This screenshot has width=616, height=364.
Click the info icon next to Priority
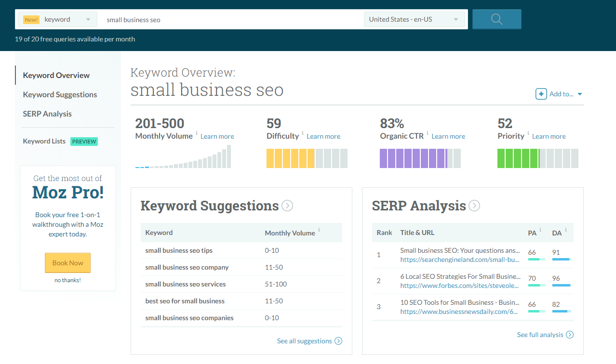pos(528,134)
